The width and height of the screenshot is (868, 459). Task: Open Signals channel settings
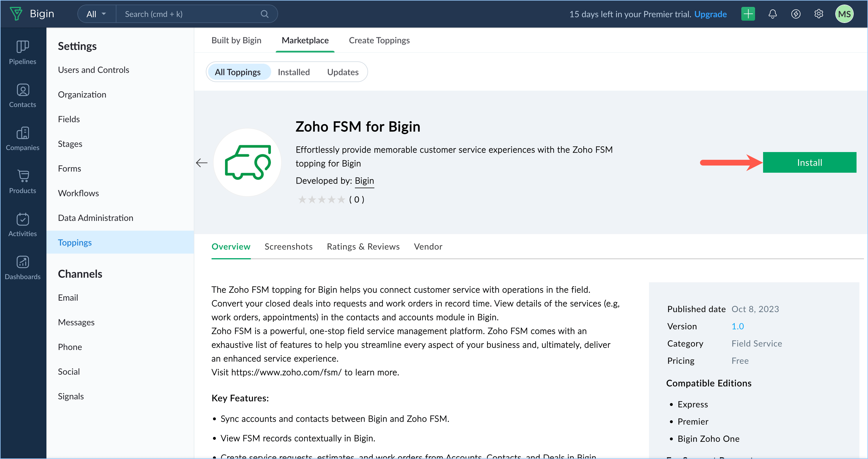tap(71, 396)
